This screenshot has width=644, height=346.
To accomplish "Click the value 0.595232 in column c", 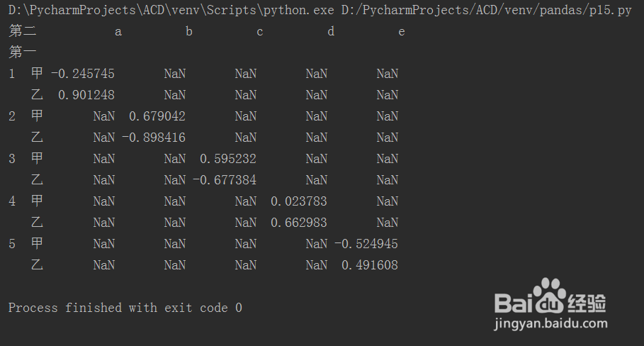I will (228, 159).
